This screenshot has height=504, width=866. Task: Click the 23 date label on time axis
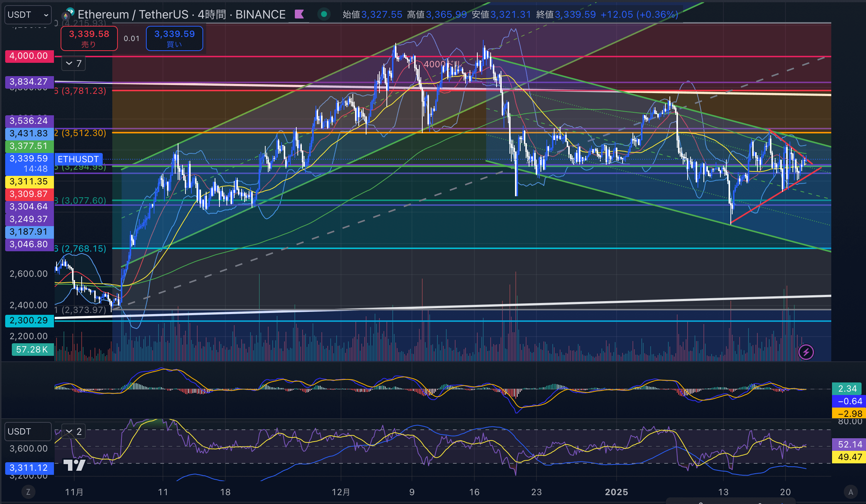pos(536,492)
